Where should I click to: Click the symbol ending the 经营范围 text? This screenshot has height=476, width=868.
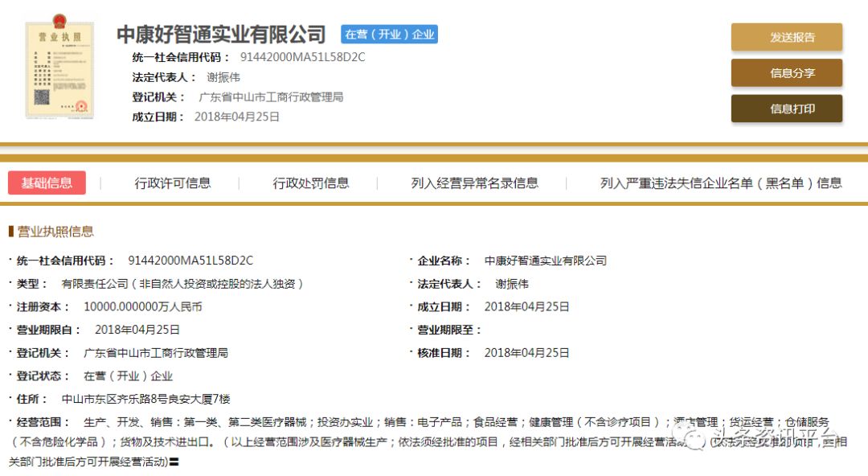point(174,462)
